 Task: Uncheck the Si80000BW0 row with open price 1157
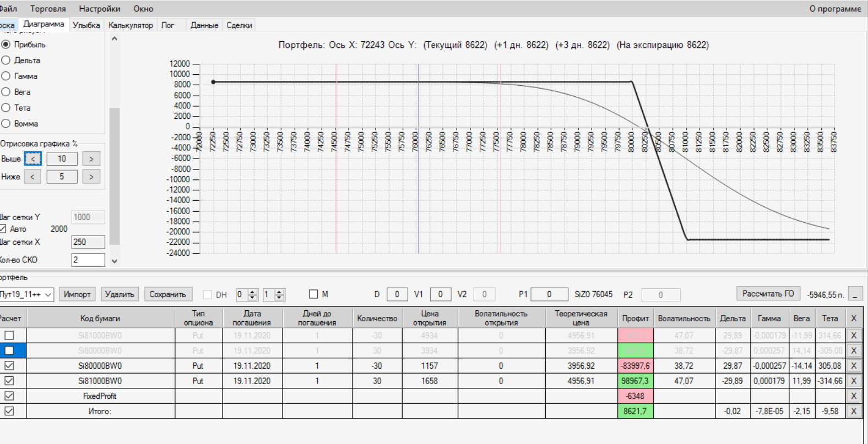9,366
